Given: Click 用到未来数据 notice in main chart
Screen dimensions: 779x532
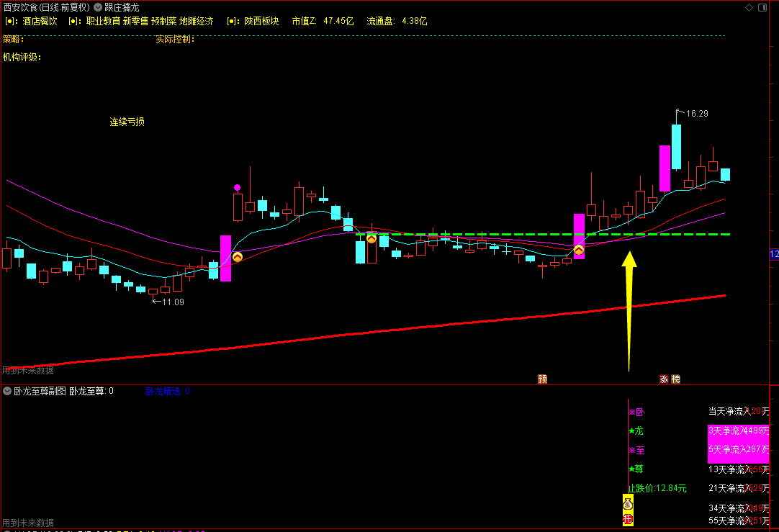Looking at the screenshot, I should click(28, 371).
